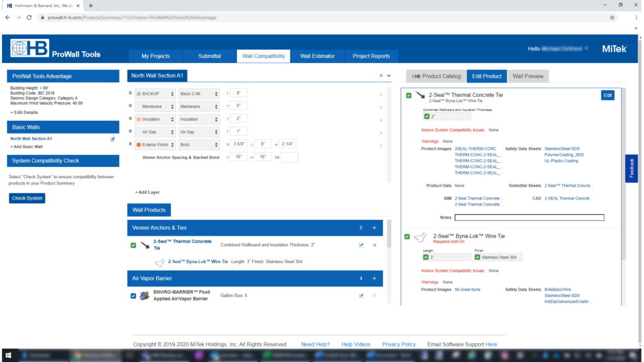Open the Exterior Finish layer type dropdown
Viewport: 644px width, 362px height.
point(155,145)
